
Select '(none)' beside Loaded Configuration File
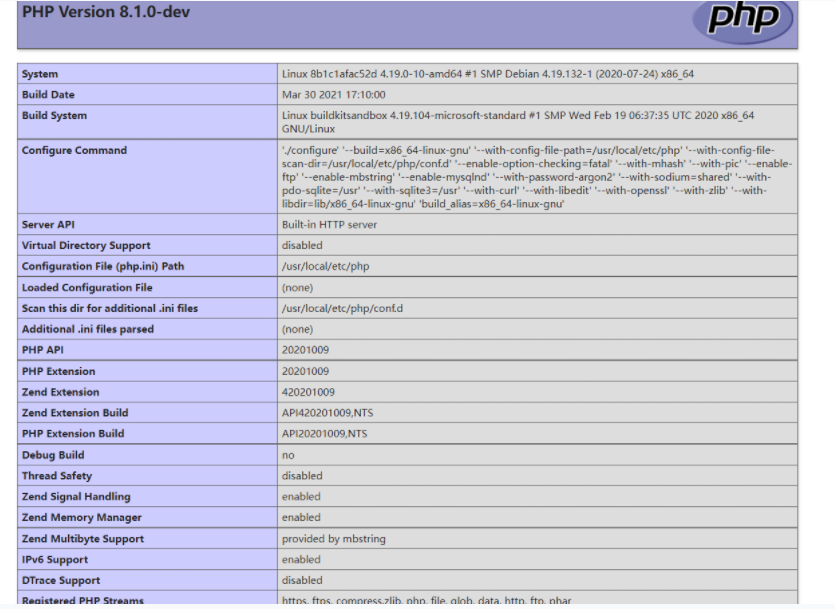(297, 287)
